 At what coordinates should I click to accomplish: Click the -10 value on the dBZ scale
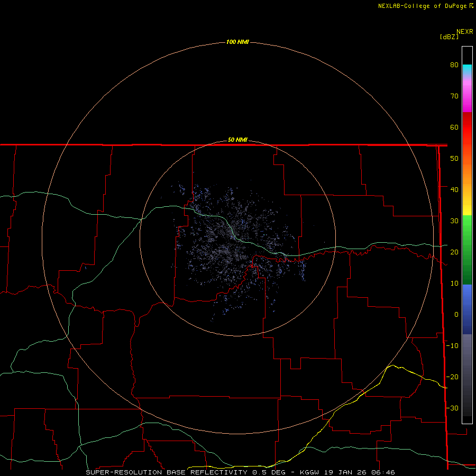452,346
